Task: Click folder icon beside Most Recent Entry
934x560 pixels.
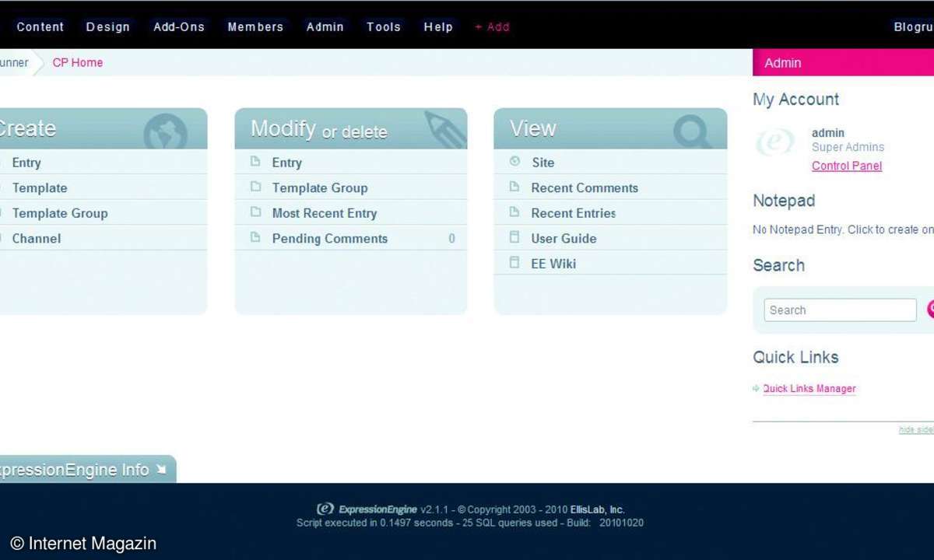Action: 255,212
